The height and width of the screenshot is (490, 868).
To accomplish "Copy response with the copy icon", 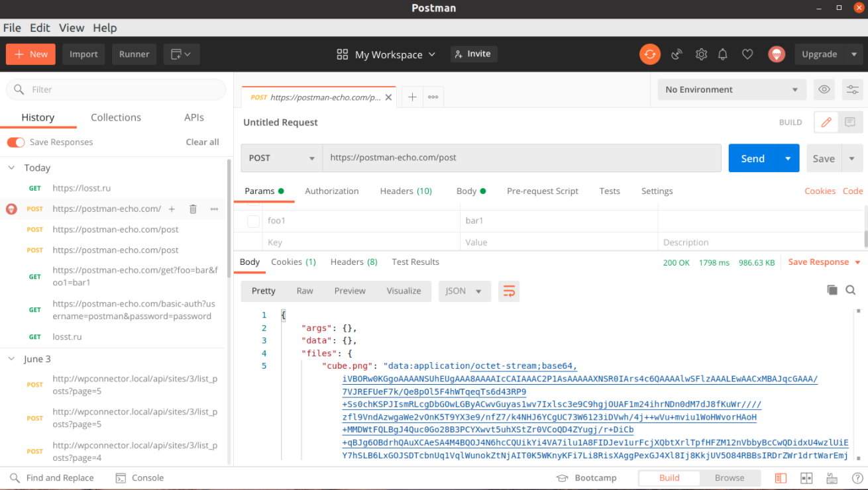I will pos(832,290).
